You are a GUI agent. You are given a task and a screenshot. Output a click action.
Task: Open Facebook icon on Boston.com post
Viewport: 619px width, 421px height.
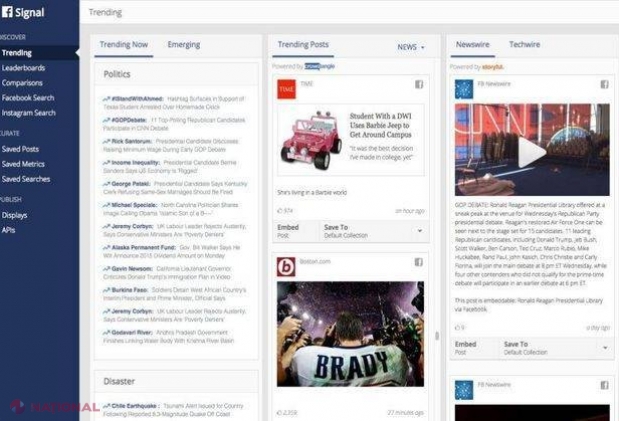(418, 262)
